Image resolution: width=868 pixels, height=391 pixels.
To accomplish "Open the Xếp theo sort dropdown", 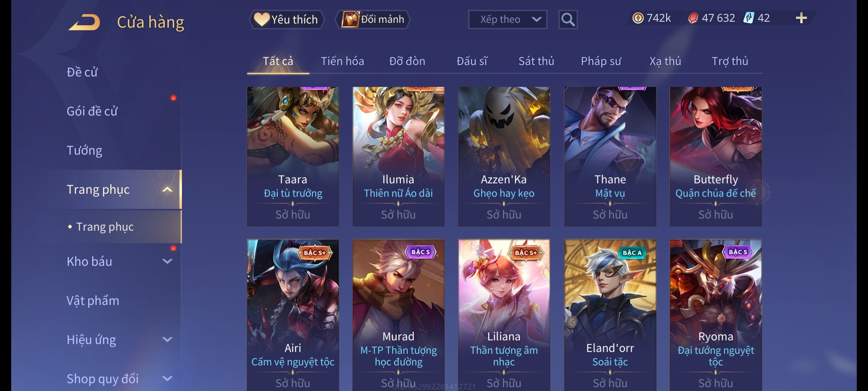I will [x=507, y=20].
